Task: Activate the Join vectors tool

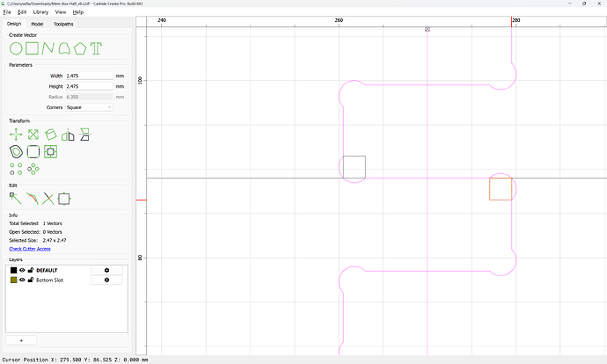Action: [x=33, y=199]
